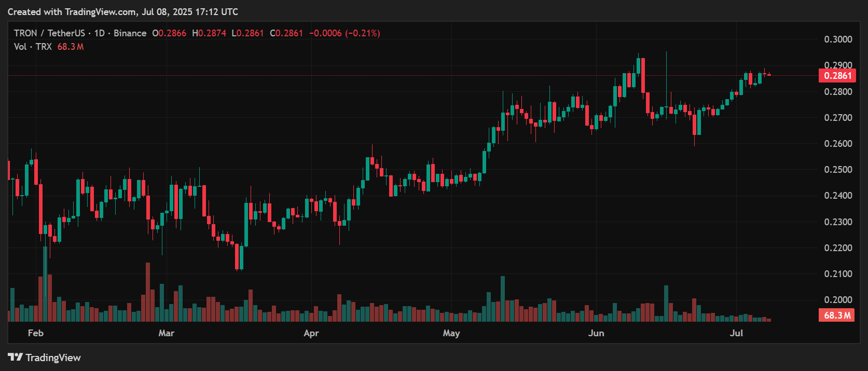The image size is (868, 371).
Task: Click the Feb label on the time axis
Action: [35, 333]
